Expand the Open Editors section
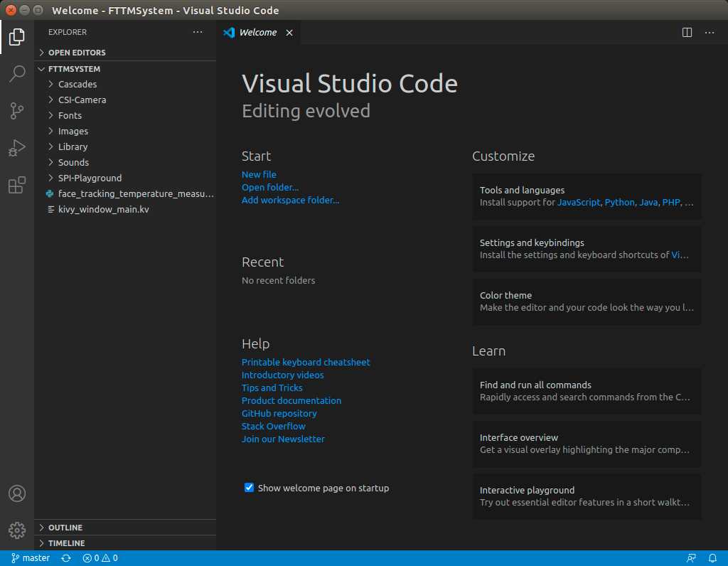728x566 pixels. click(x=125, y=53)
